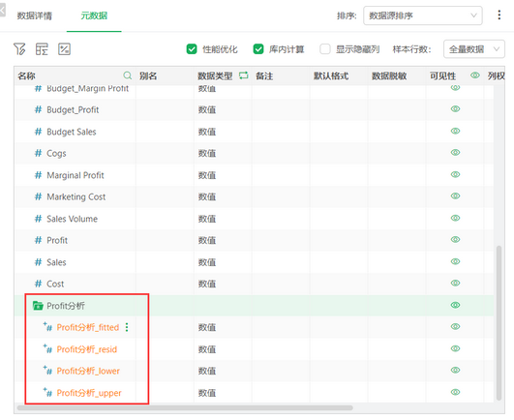Open the dots menu beside Profit分析_fitted
Screen dimensions: 514x420
(x=127, y=327)
